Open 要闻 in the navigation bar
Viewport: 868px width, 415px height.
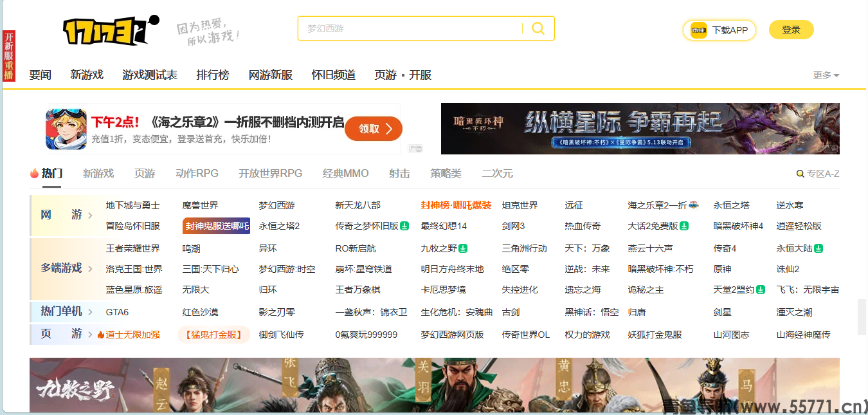point(41,75)
